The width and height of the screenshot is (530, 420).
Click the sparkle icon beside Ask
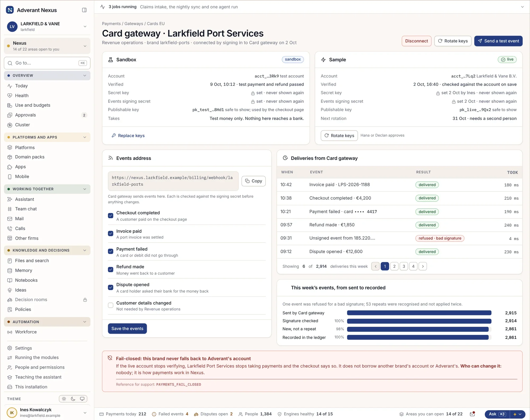pos(515,414)
